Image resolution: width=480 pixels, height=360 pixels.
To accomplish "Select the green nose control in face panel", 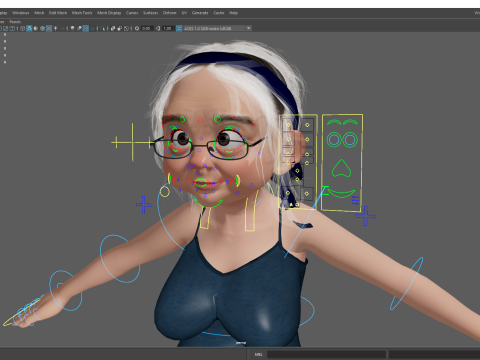I will click(342, 168).
